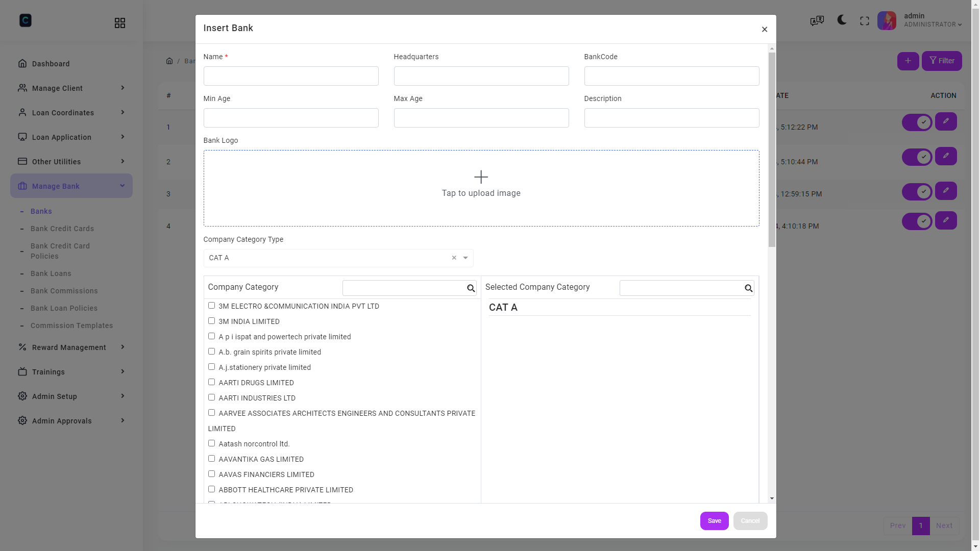This screenshot has height=551, width=980.
Task: Open the language translation tool
Action: [816, 20]
